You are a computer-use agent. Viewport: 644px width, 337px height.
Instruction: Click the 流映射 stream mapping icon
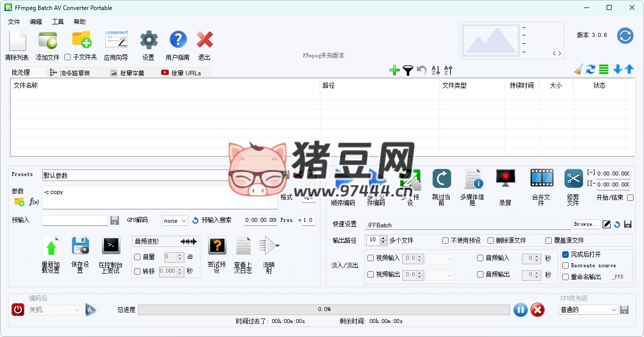tap(269, 246)
